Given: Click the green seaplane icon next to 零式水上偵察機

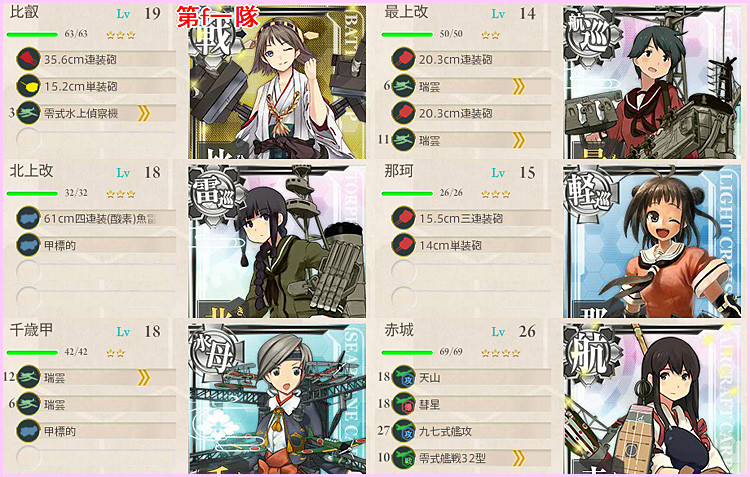Looking at the screenshot, I should coord(28,113).
